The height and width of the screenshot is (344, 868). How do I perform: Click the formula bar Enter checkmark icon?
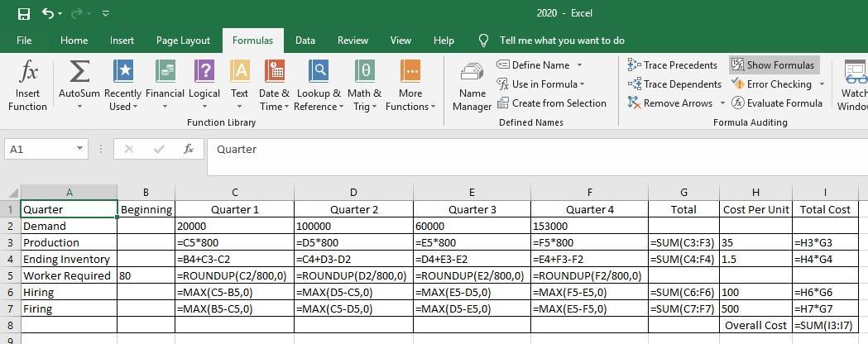pos(159,149)
